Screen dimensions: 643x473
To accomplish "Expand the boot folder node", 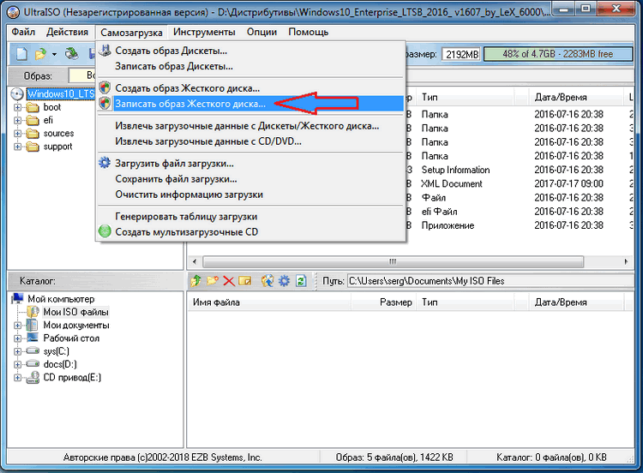I will click(x=18, y=107).
